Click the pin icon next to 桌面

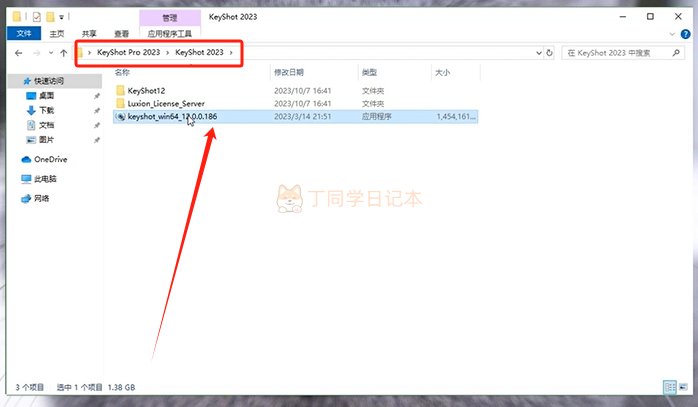pyautogui.click(x=97, y=96)
